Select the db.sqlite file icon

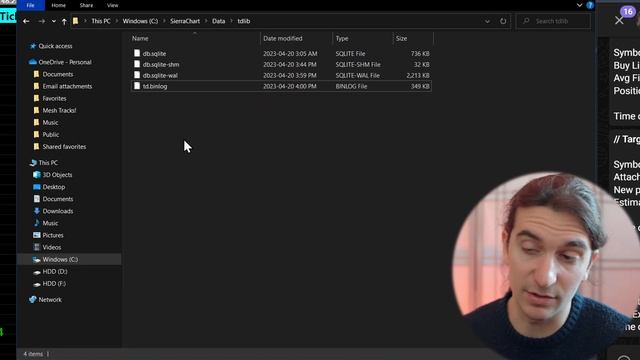pyautogui.click(x=137, y=53)
